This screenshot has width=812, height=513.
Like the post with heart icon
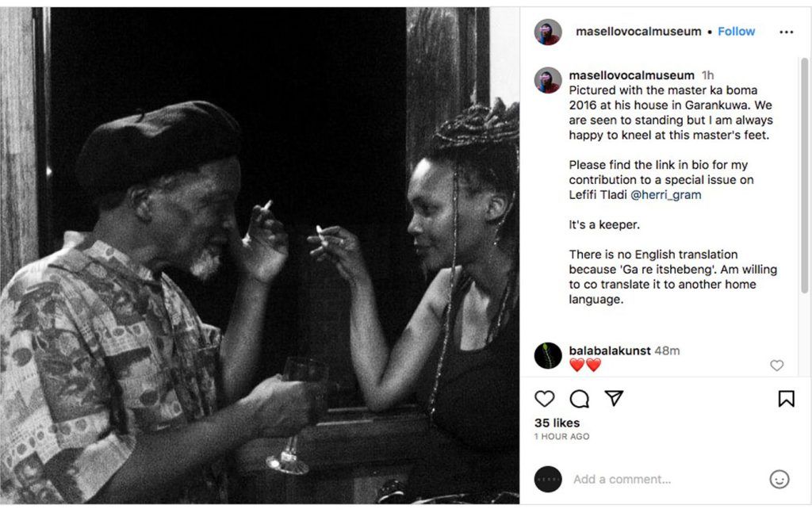(x=545, y=399)
